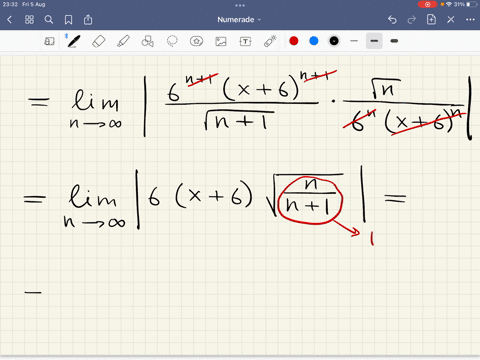Tap the Wi-Fi status icon
The width and height of the screenshot is (480, 360).
[x=449, y=4]
